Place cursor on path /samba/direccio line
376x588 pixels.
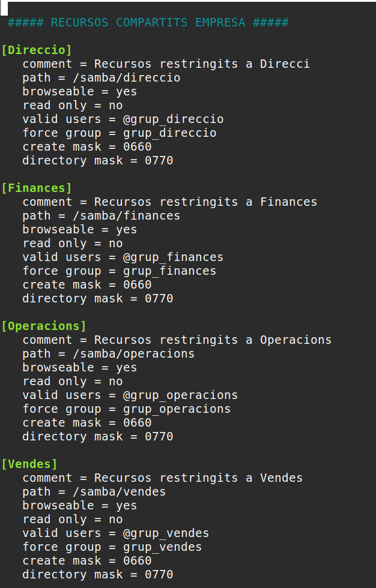(x=101, y=78)
